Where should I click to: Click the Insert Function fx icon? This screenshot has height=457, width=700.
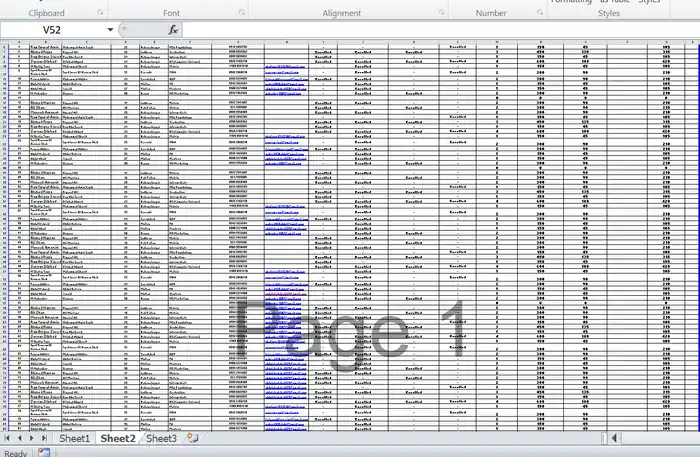tap(173, 30)
